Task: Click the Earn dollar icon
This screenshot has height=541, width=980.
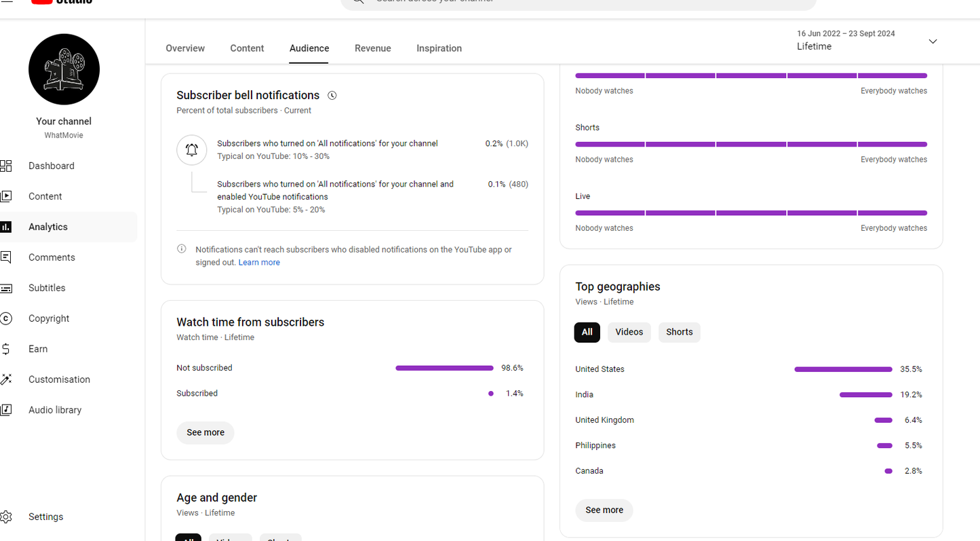Action: point(6,349)
